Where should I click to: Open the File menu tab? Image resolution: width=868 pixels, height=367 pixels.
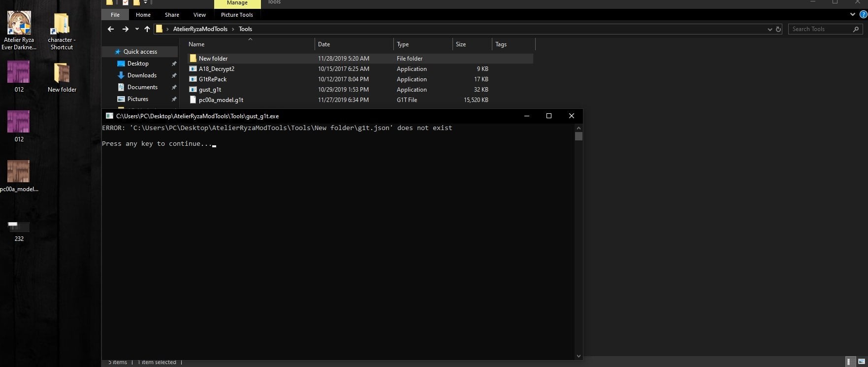tap(115, 15)
